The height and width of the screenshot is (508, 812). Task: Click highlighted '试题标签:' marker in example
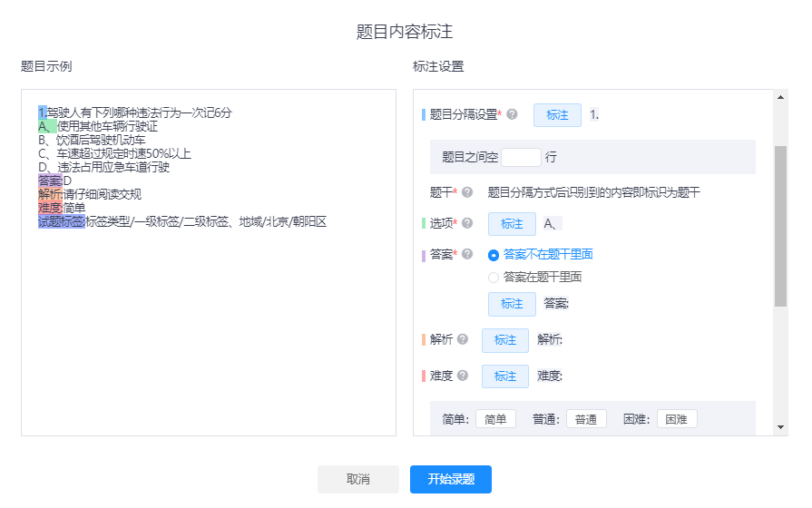pyautogui.click(x=62, y=221)
